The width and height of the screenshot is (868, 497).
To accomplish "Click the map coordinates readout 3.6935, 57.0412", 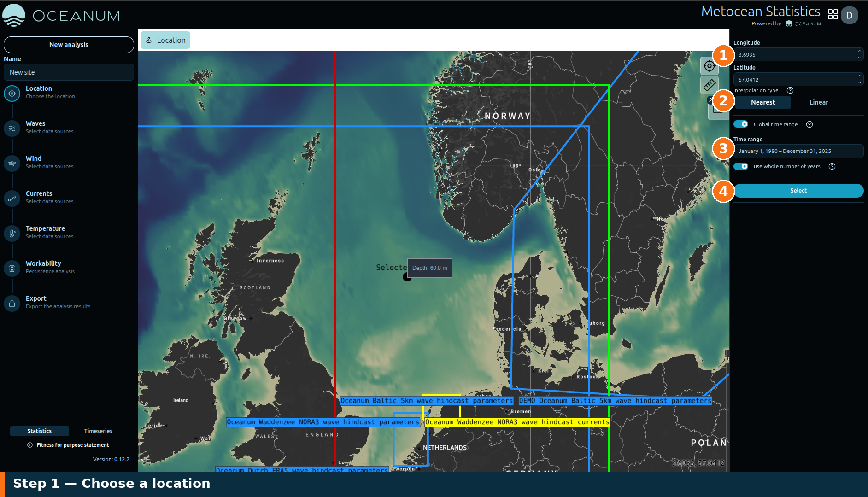I will pos(698,463).
